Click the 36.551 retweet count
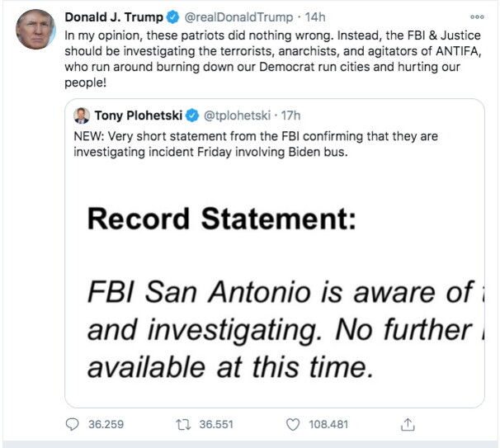 pos(217,424)
